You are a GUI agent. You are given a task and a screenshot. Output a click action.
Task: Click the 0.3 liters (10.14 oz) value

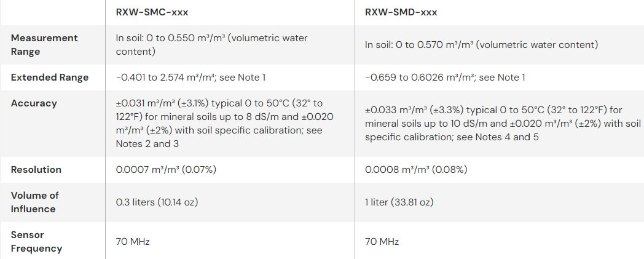[x=157, y=202]
